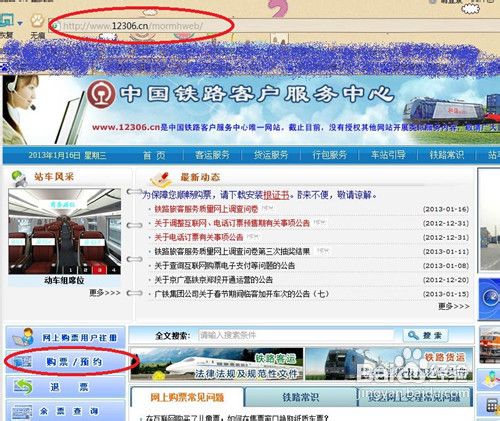Click the 2013年1月16日 星期三 date label
Image resolution: width=500 pixels, height=421 pixels.
67,155
